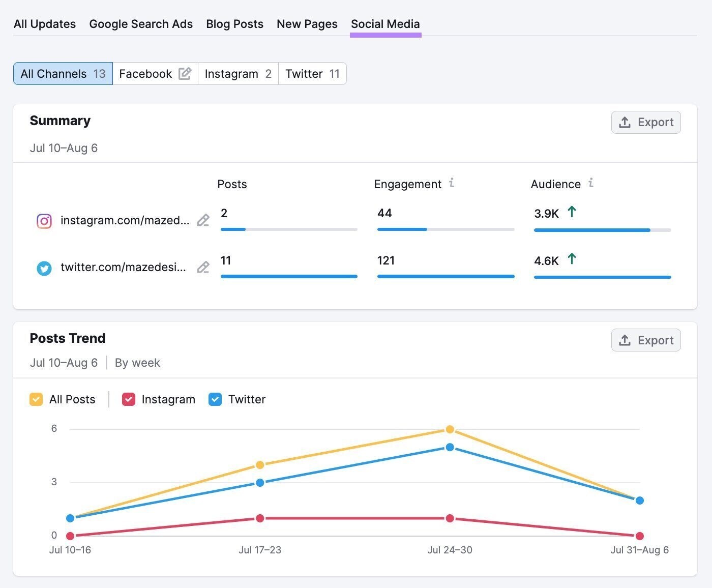712x588 pixels.
Task: Disable the Twitter trend line checkbox
Action: coord(215,399)
